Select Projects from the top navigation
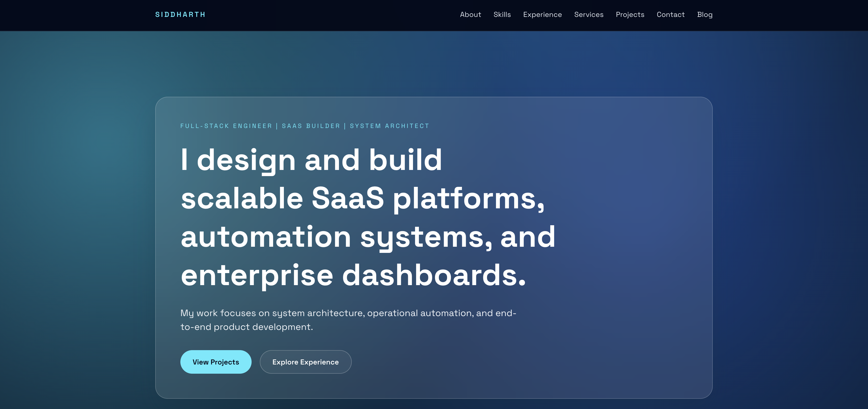This screenshot has width=868, height=409. [x=630, y=15]
